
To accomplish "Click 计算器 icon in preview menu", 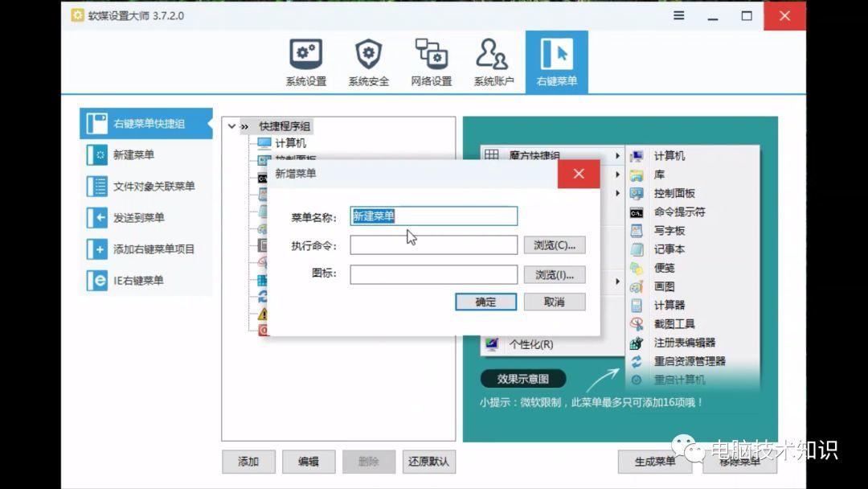I will 637,306.
